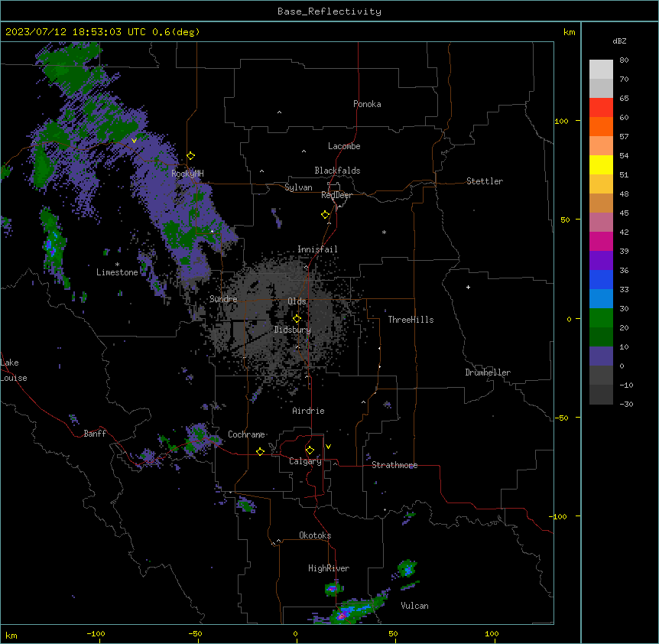Image resolution: width=659 pixels, height=644 pixels.
Task: Click the yellow diamond marker beside RockyMH
Action: 190,156
